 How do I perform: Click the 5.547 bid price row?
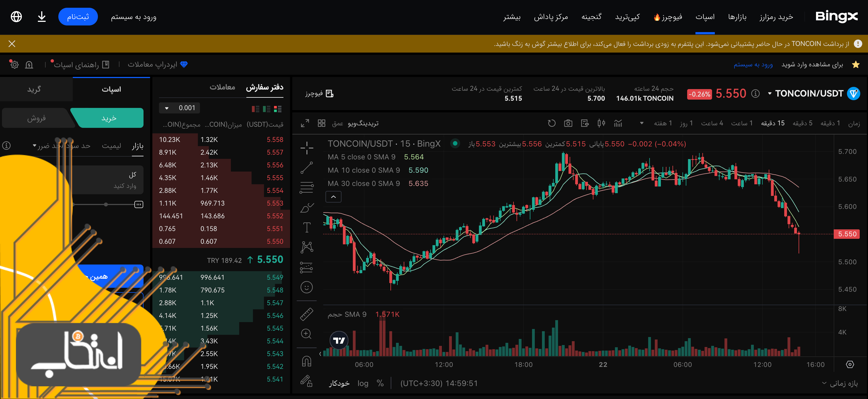click(221, 303)
